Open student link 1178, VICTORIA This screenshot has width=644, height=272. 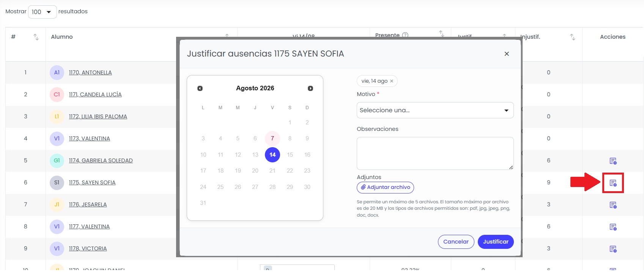(88, 248)
